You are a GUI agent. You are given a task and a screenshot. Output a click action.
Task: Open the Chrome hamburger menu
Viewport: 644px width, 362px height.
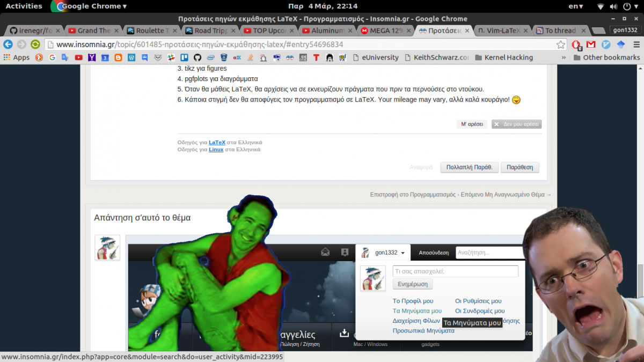[635, 45]
